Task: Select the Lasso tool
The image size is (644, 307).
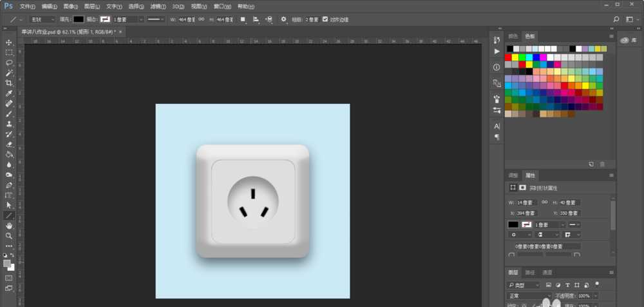Action: tap(9, 63)
